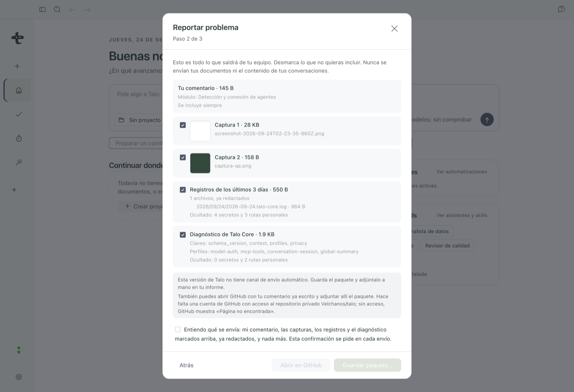This screenshot has width=574, height=392.
Task: Click the Atrás button
Action: 187,365
